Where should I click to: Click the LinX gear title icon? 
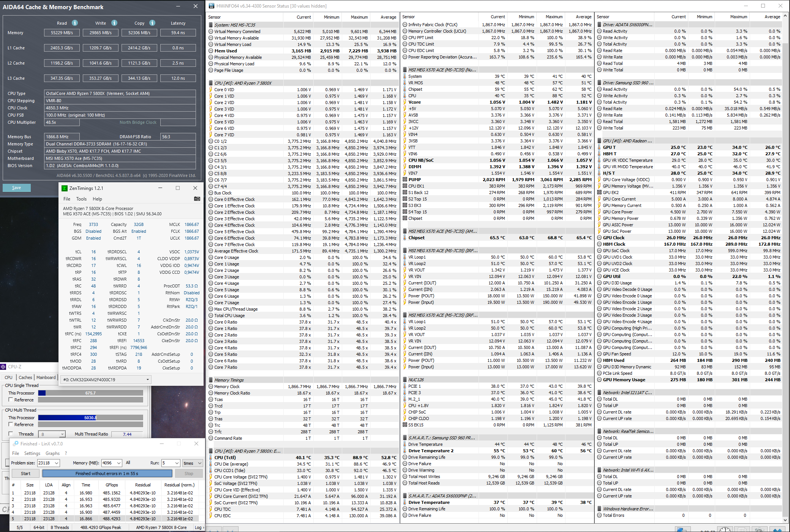pos(16,444)
